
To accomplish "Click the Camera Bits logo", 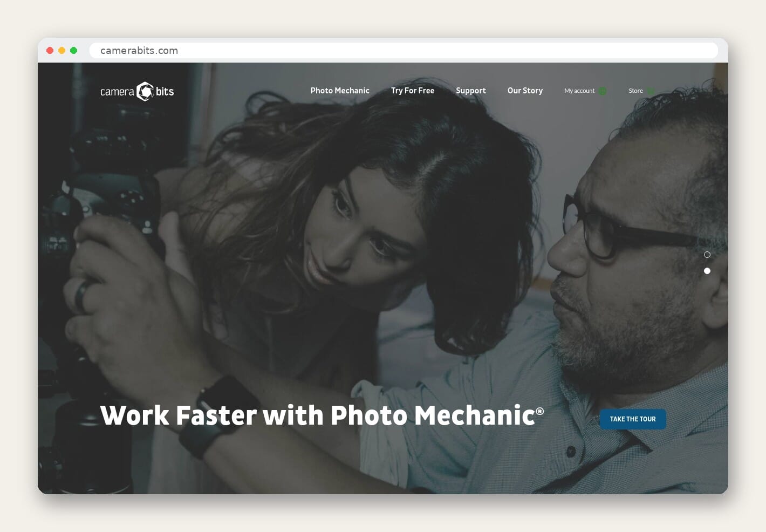I will tap(137, 91).
